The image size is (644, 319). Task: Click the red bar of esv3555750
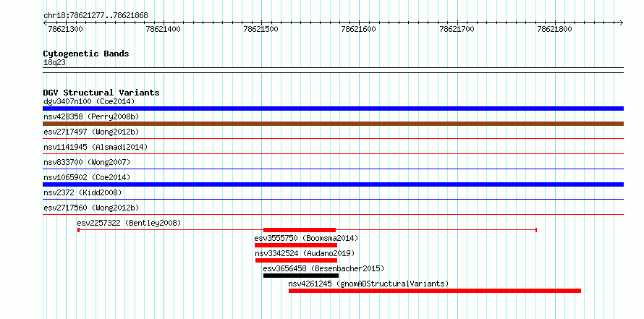pos(296,245)
